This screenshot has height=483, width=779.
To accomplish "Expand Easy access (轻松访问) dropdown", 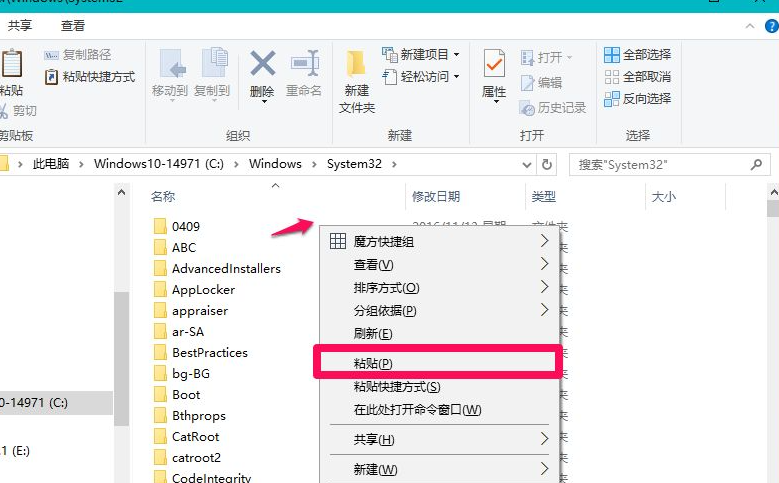I will pos(421,77).
